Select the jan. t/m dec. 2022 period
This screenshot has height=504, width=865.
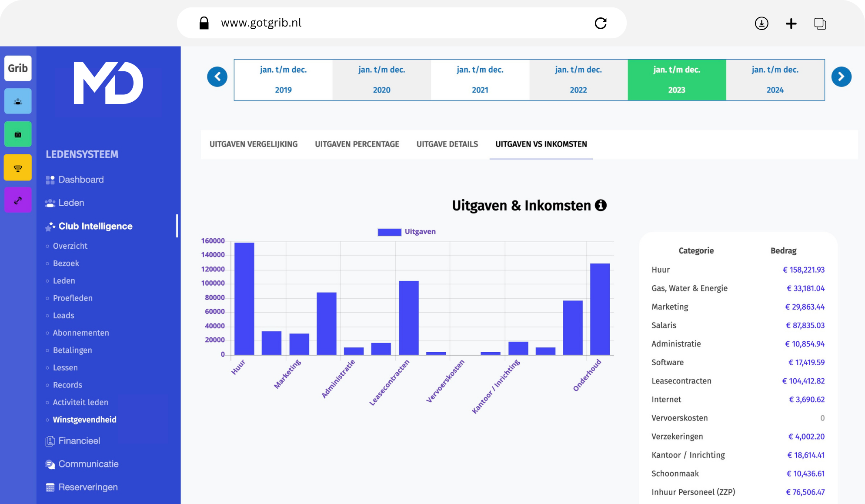(x=578, y=80)
